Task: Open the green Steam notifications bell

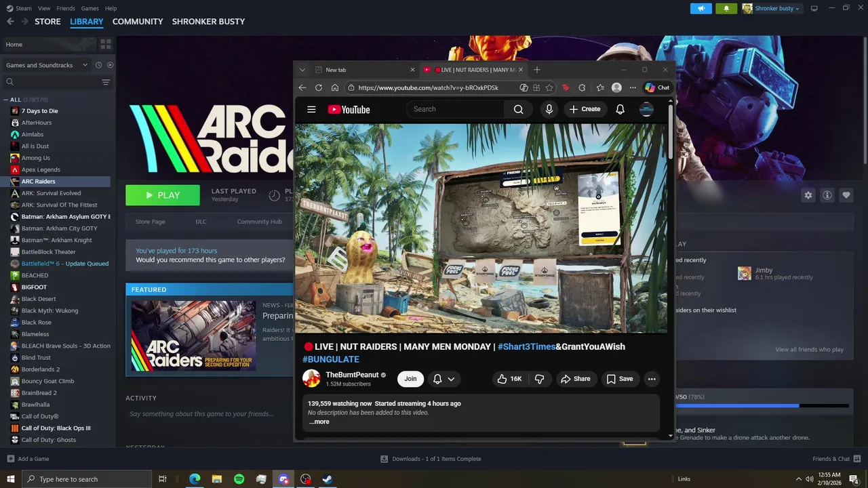Action: 726,8
